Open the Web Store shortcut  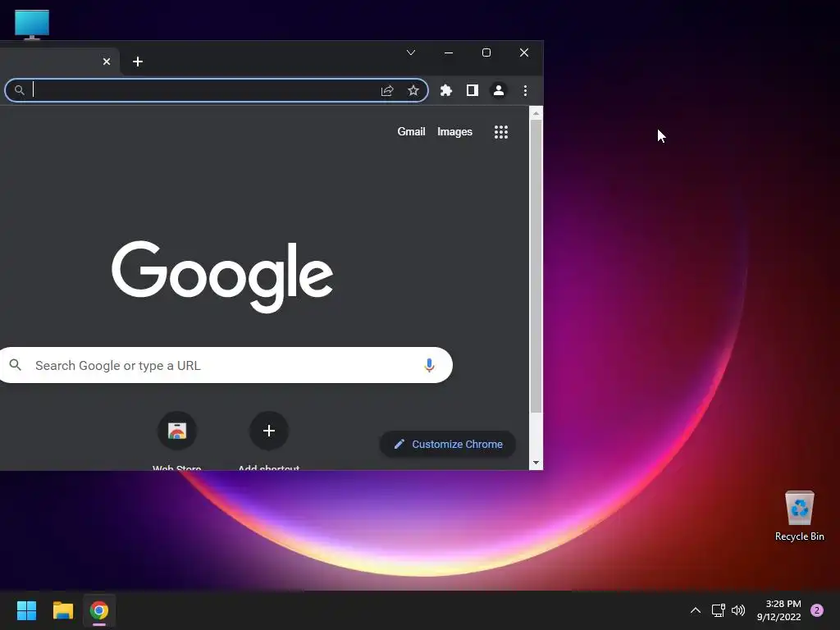(x=177, y=441)
